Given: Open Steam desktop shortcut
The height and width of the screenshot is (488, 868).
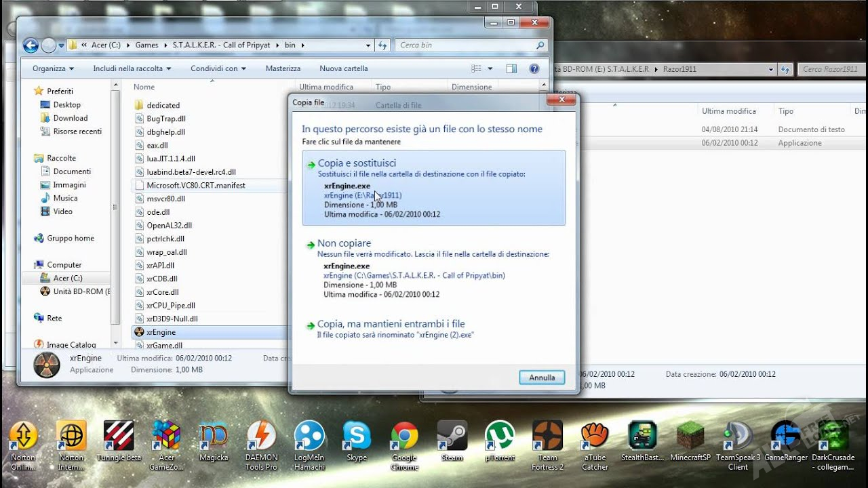Looking at the screenshot, I should click(x=452, y=436).
